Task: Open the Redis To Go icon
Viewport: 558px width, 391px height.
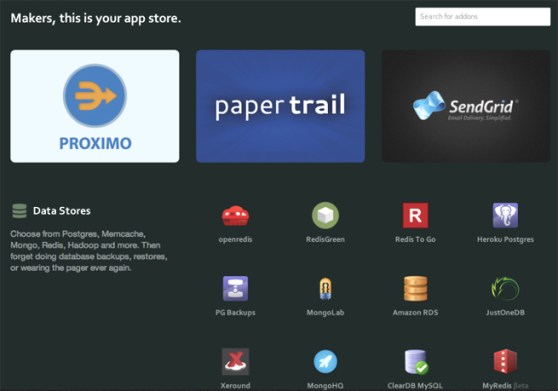Action: point(415,215)
